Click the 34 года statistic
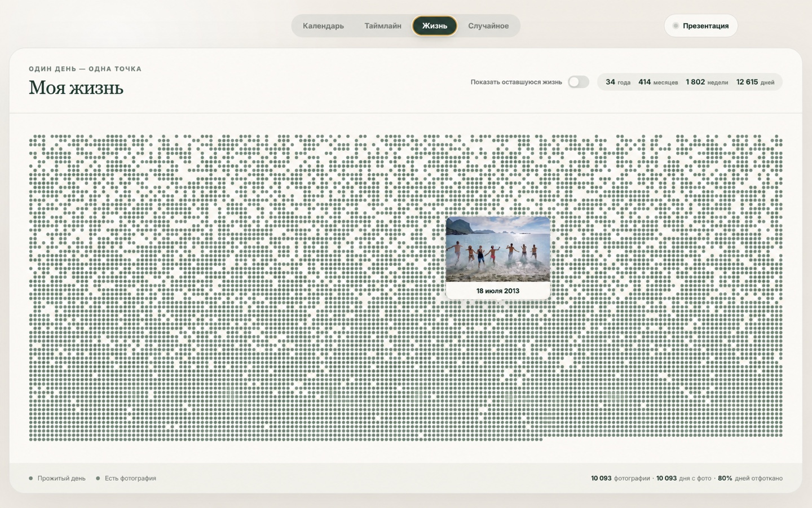812x508 pixels. click(618, 82)
